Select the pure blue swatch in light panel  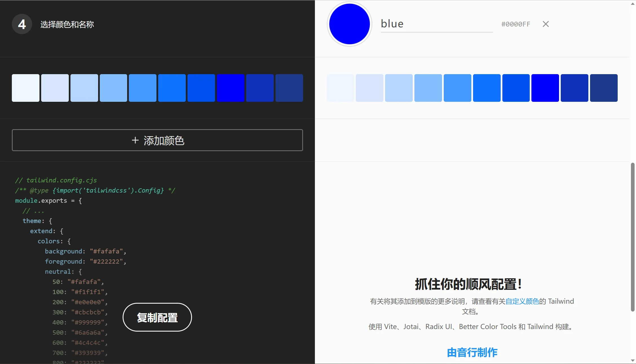pyautogui.click(x=545, y=88)
